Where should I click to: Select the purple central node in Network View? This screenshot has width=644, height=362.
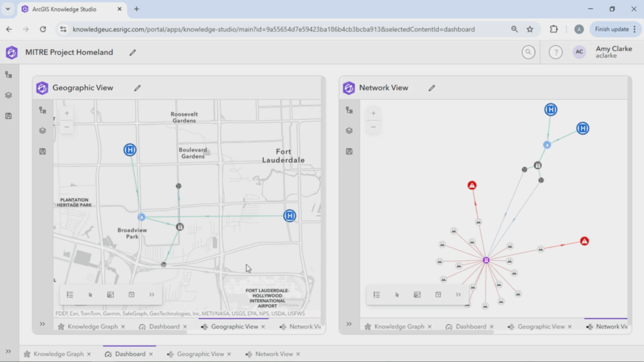pos(486,260)
